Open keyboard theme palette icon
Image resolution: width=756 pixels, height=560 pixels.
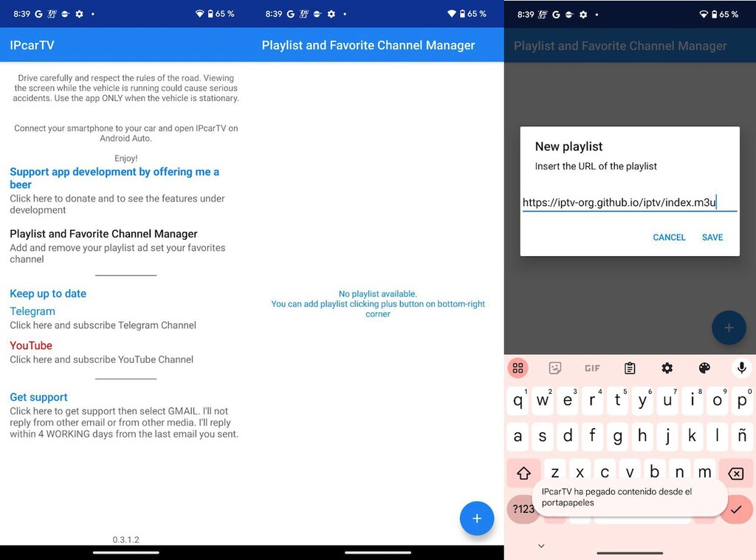click(704, 368)
